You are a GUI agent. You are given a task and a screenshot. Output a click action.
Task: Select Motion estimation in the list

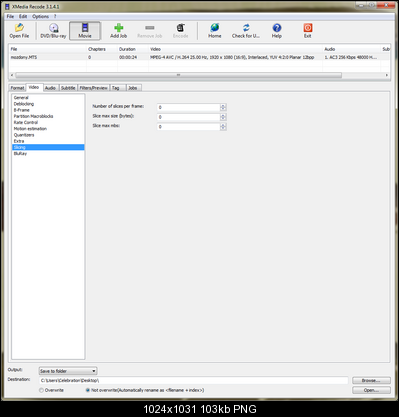click(x=48, y=129)
